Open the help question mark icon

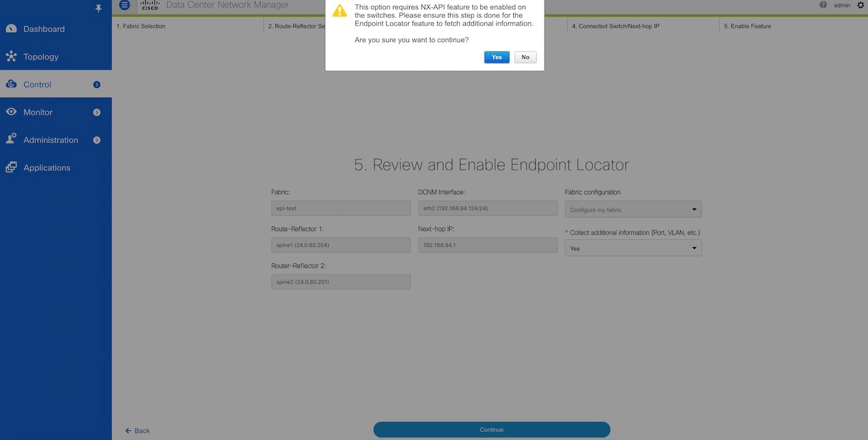point(823,5)
